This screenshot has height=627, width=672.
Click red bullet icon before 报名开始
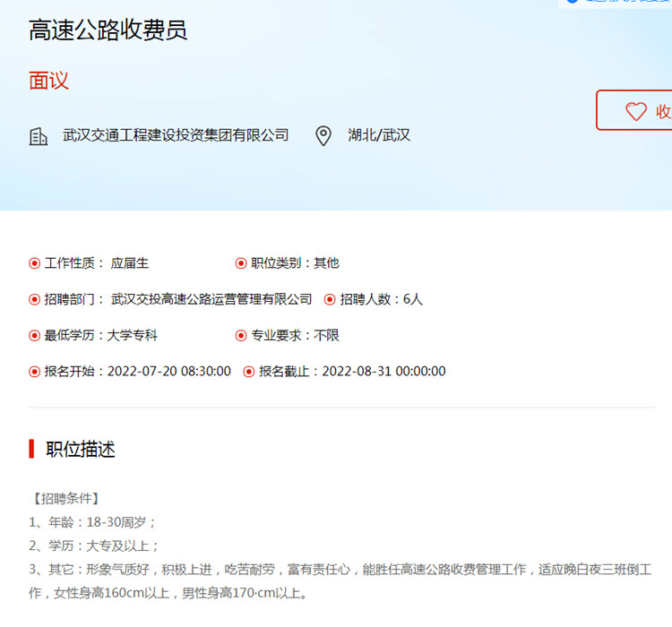tap(35, 372)
